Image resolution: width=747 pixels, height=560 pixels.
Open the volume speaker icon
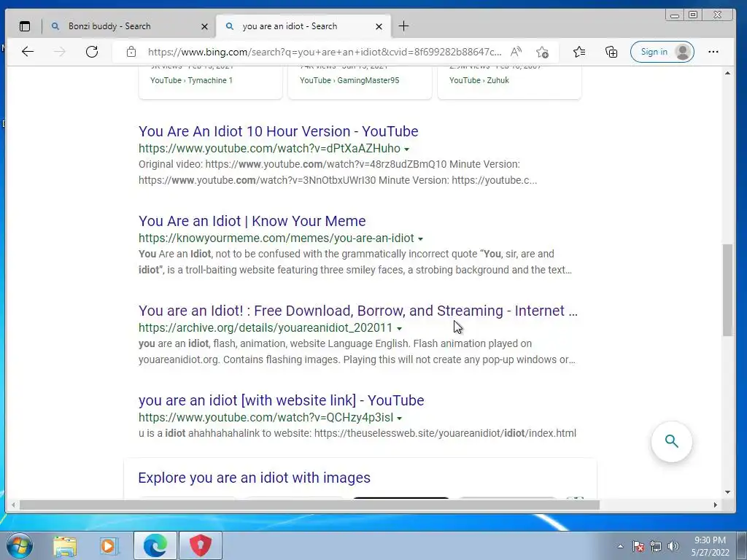[673, 546]
